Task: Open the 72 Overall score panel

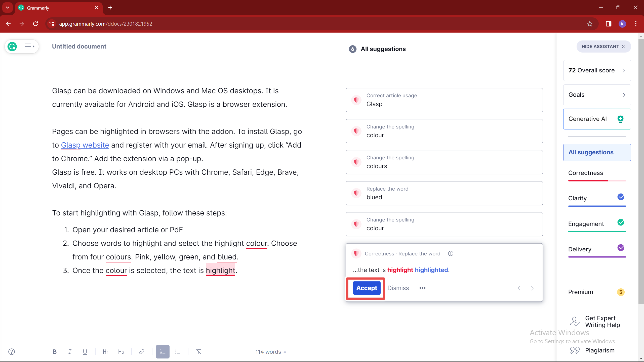Action: coord(597,70)
